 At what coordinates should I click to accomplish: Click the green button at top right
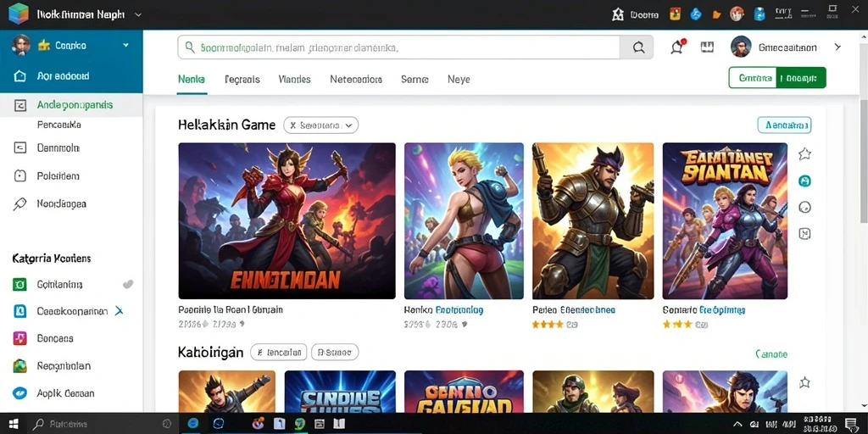click(777, 78)
